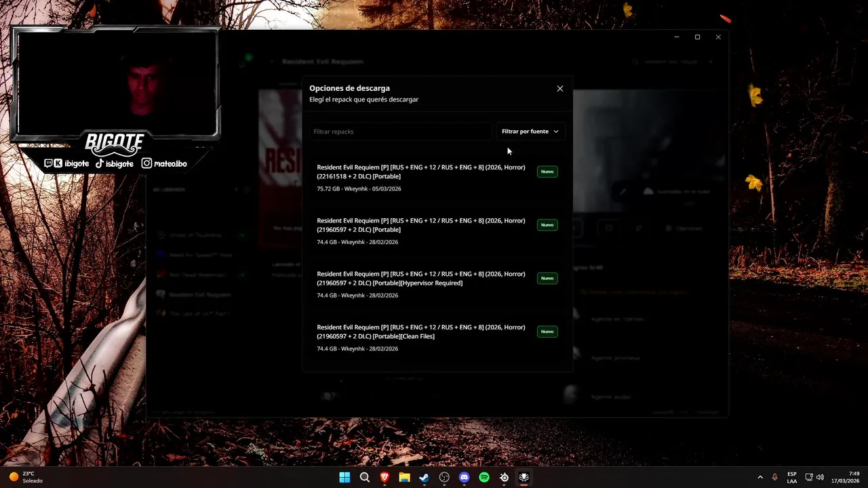This screenshot has width=868, height=488.
Task: Focus the Filtrar repacks input field
Action: pyautogui.click(x=400, y=131)
